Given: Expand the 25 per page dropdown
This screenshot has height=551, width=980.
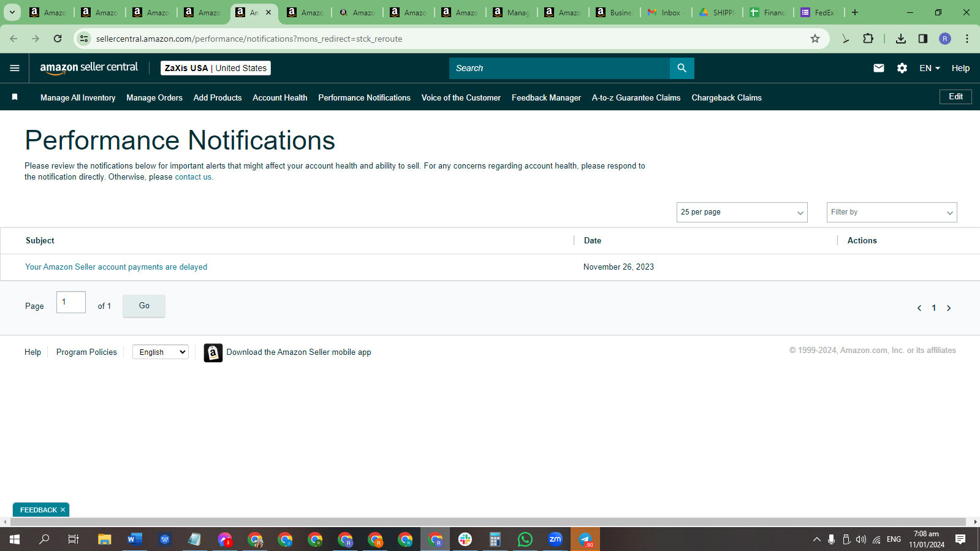Looking at the screenshot, I should 742,212.
